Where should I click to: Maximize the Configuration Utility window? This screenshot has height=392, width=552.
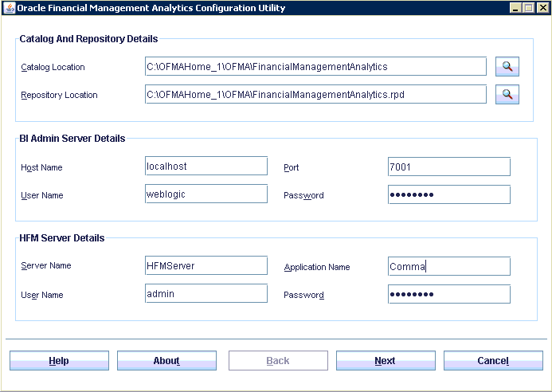click(x=529, y=8)
